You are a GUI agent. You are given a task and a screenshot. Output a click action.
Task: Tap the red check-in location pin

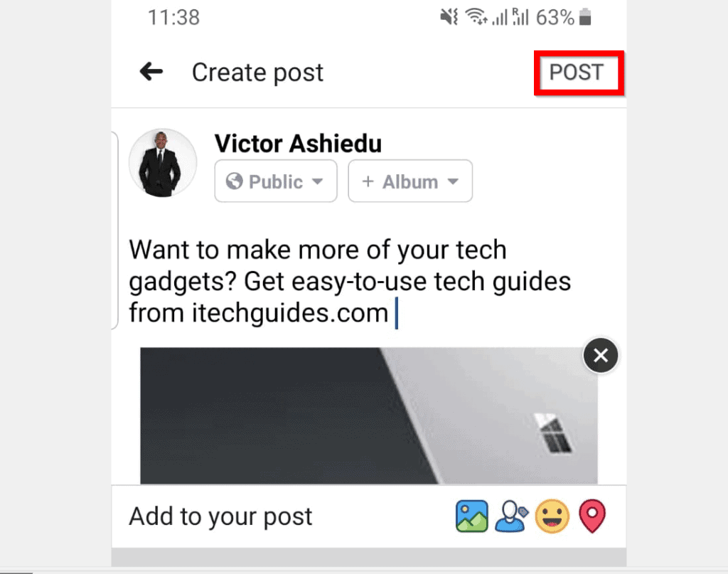592,516
